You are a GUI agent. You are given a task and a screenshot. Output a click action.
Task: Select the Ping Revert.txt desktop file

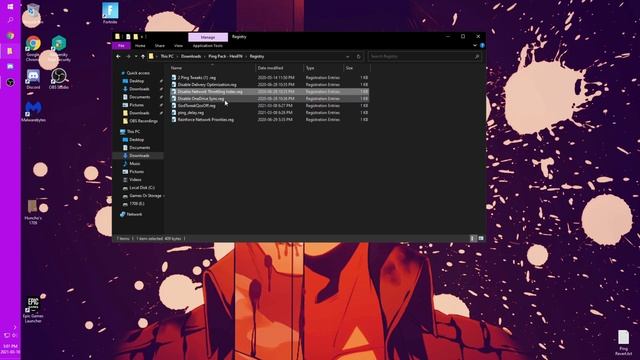[x=623, y=343]
